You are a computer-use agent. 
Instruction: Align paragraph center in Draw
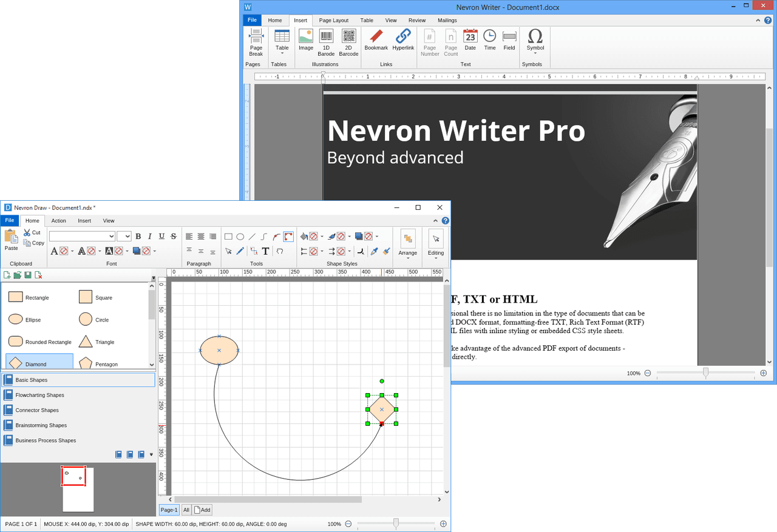200,237
